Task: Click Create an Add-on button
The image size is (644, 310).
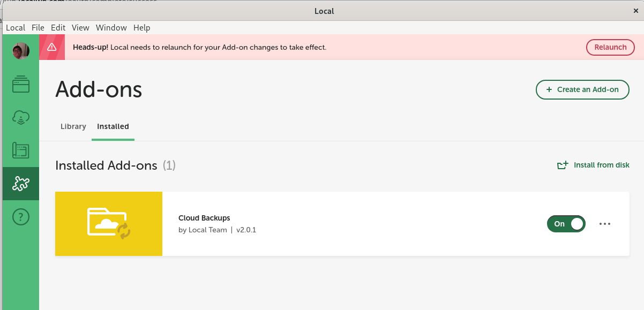Action: tap(582, 89)
